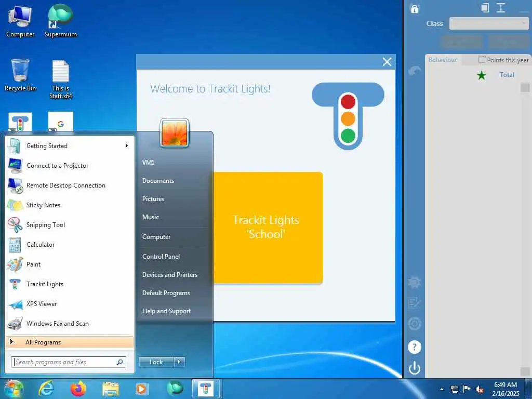532x399 pixels.
Task: Expand the Getting Started submenu arrow
Action: coord(127,146)
